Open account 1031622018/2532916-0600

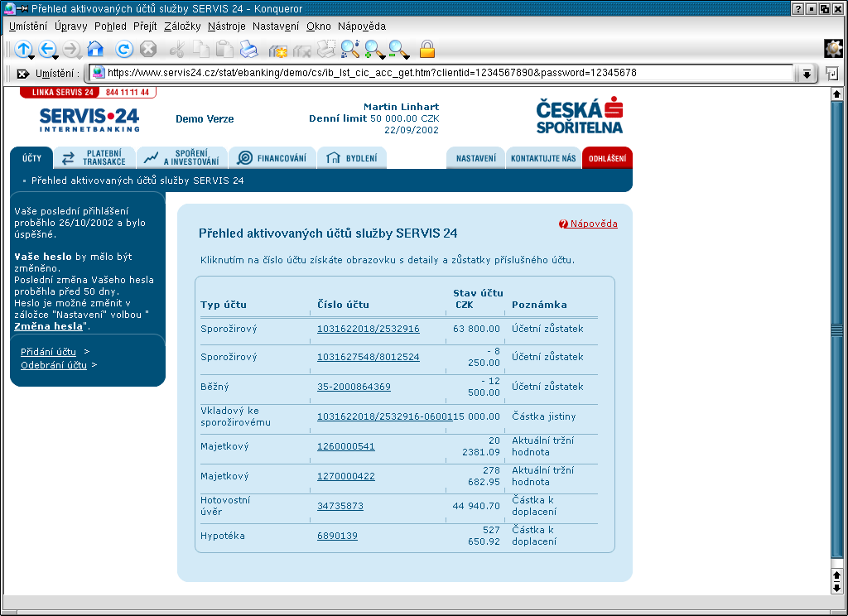click(384, 416)
